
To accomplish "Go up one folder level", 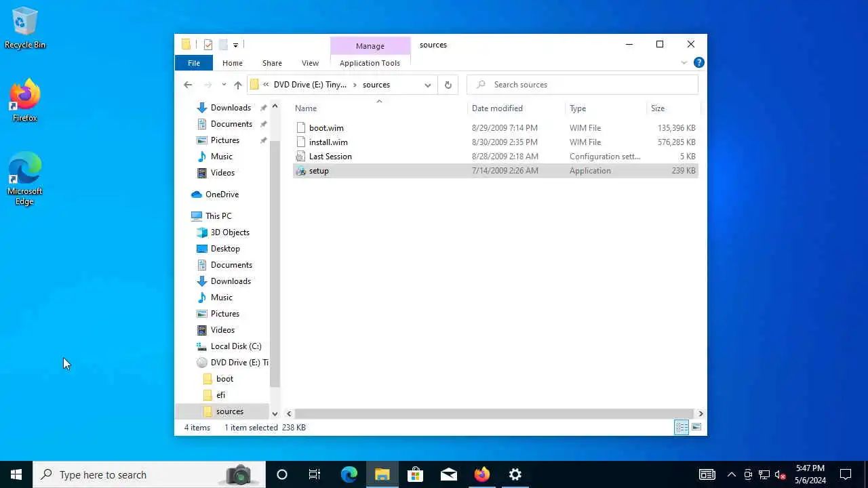I will tap(238, 85).
